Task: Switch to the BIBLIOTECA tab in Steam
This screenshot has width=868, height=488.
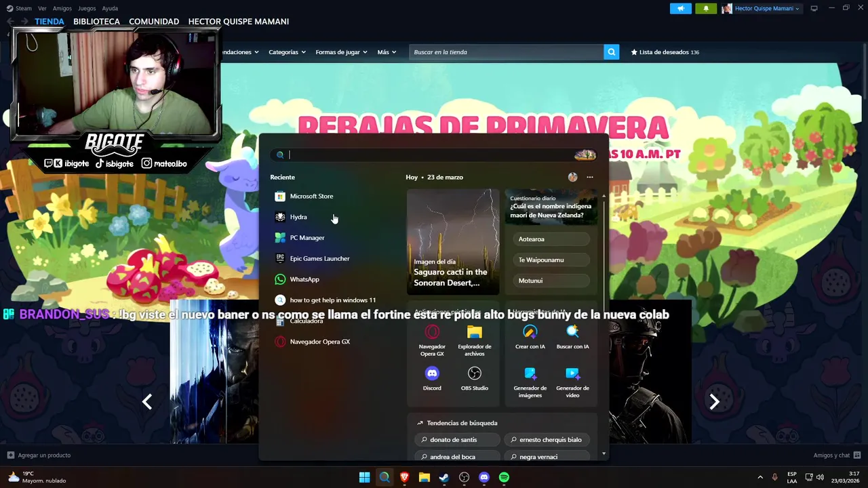Action: tap(96, 22)
